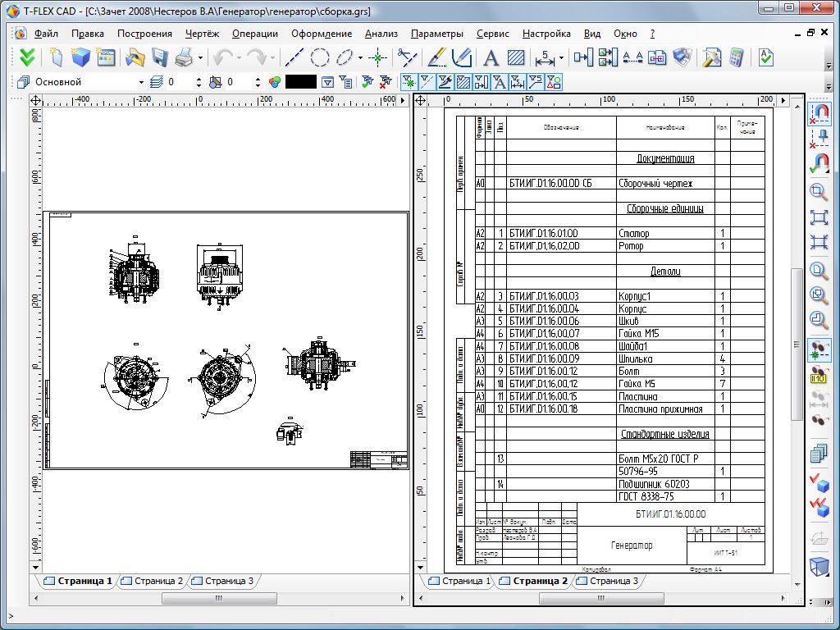This screenshot has width=840, height=630.
Task: Toggle the construction lines selector filter
Action: tap(427, 82)
